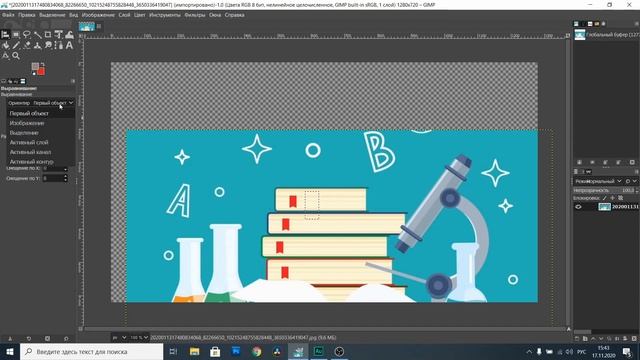The height and width of the screenshot is (360, 640).
Task: Select the Eraser tool
Action: (x=27, y=45)
